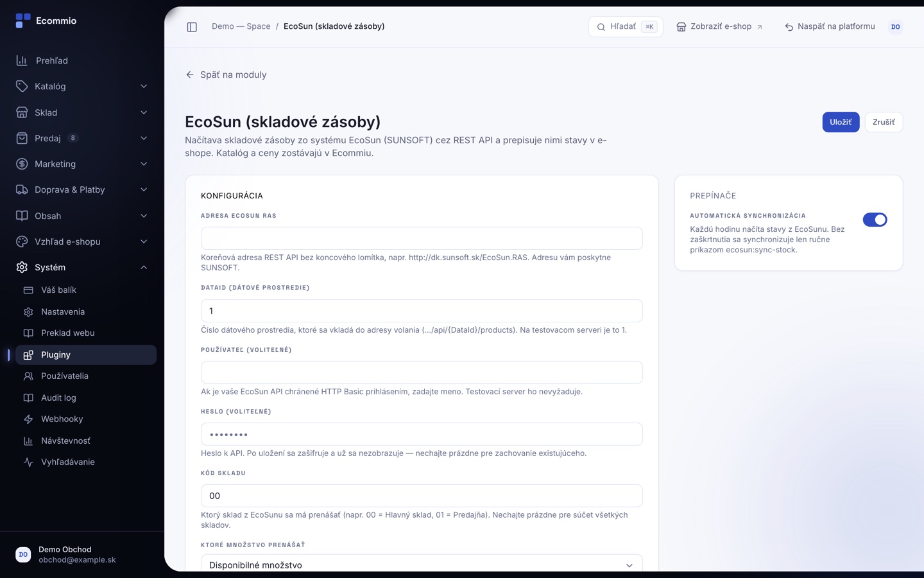This screenshot has height=578, width=924.
Task: Click the Webhooky lightning icon
Action: [28, 419]
